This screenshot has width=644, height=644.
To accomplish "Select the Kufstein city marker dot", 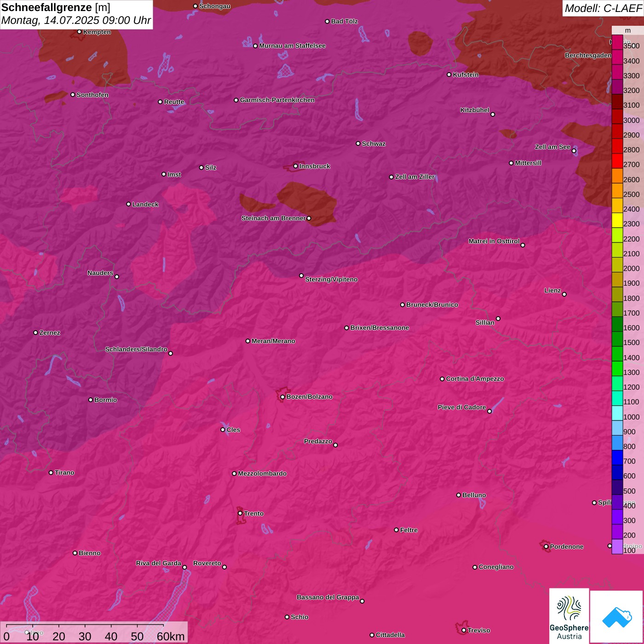I will (x=449, y=75).
